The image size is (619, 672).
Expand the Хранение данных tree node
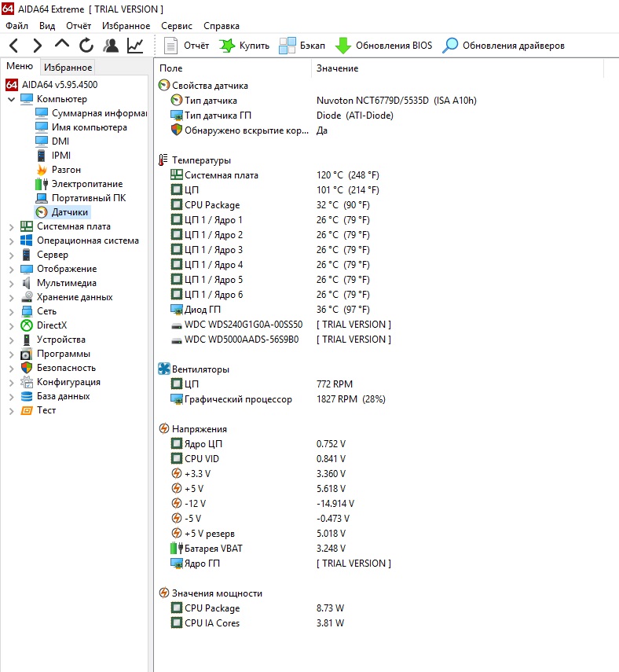coord(12,297)
